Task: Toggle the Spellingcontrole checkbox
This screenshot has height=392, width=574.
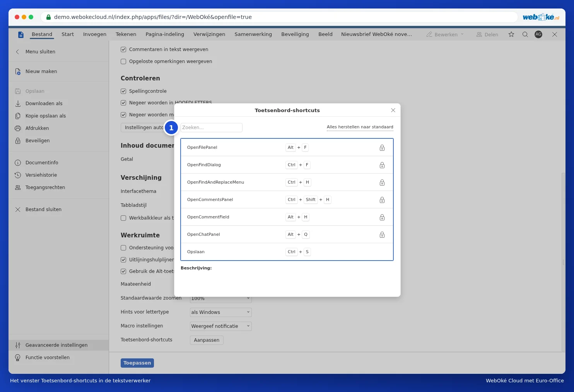Action: click(123, 91)
